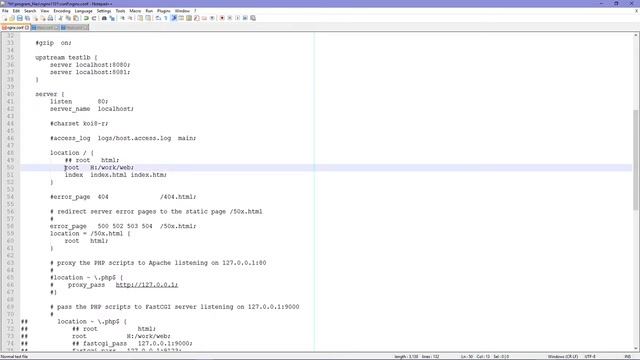
Task: Click the 'server localhost:8080;' line
Action: (x=90, y=65)
